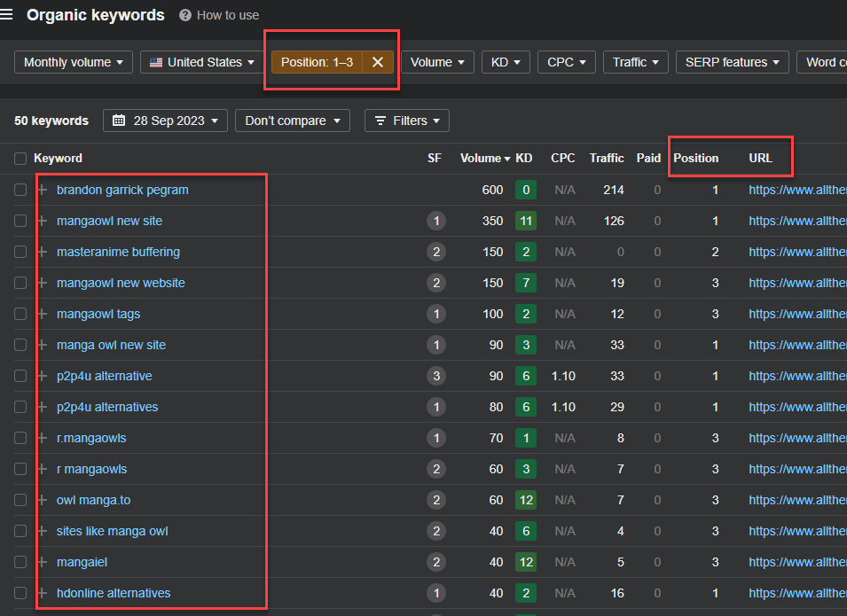Click SERP features badge for mangaowl tags
847x616 pixels.
(436, 314)
